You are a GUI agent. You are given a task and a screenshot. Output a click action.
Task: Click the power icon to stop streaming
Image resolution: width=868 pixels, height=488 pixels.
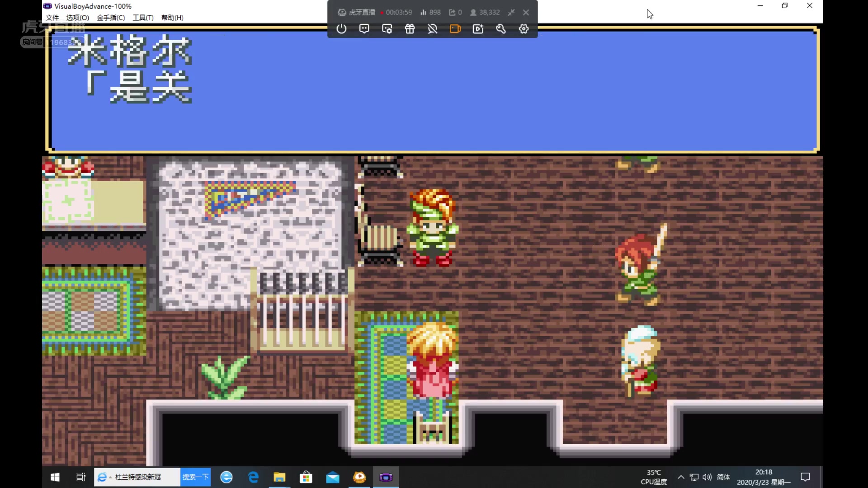pyautogui.click(x=341, y=29)
